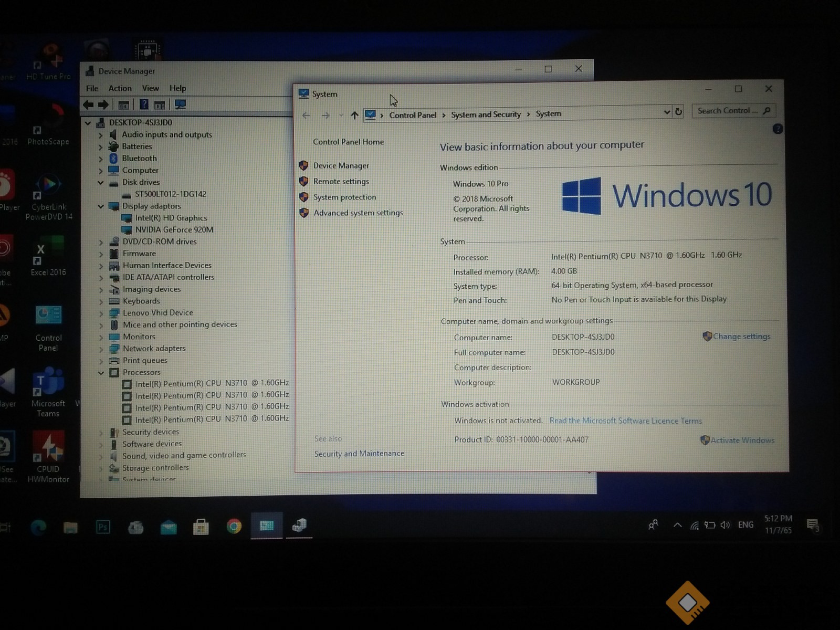Click Back arrow in Device Manager toolbar
The width and height of the screenshot is (840, 630).
tap(88, 104)
